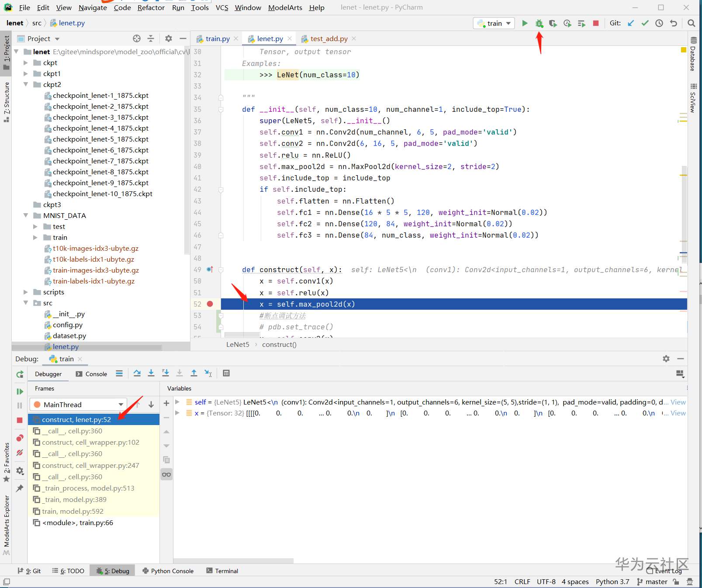The width and height of the screenshot is (702, 588).
Task: Click Step Into in the debug toolbar
Action: tap(151, 373)
